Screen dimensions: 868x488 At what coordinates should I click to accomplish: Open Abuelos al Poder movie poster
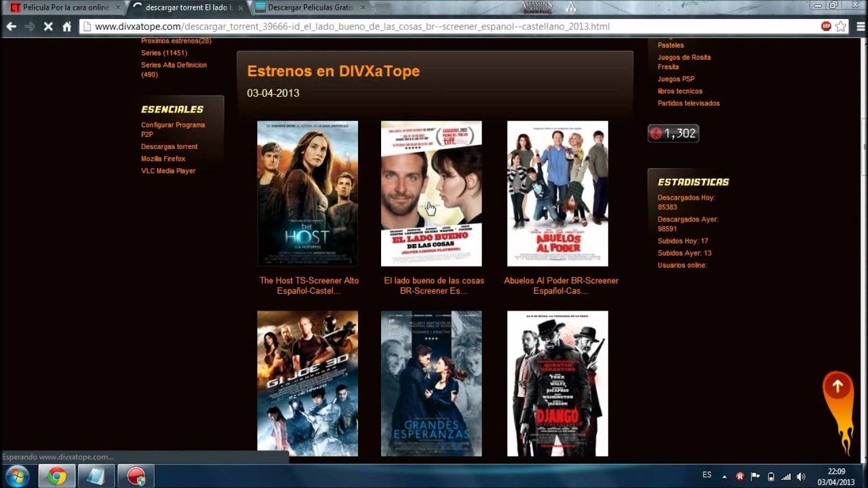tap(557, 193)
